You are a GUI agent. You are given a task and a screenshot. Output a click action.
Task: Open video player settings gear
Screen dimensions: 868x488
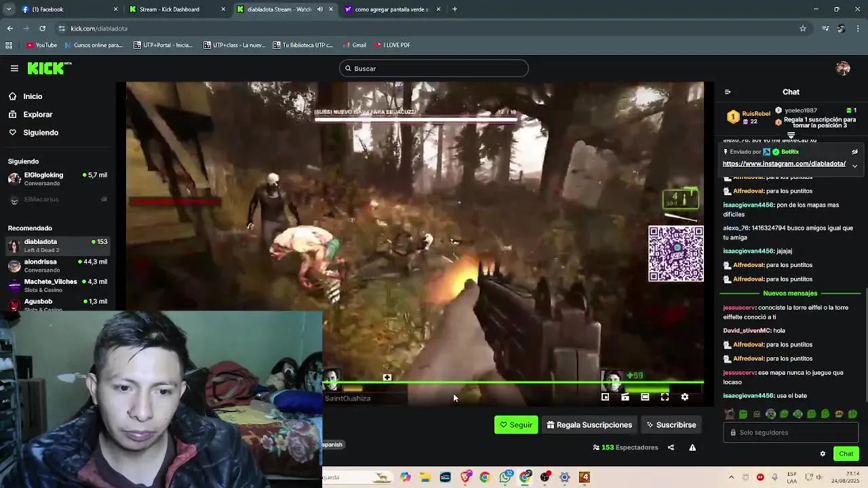pyautogui.click(x=684, y=397)
